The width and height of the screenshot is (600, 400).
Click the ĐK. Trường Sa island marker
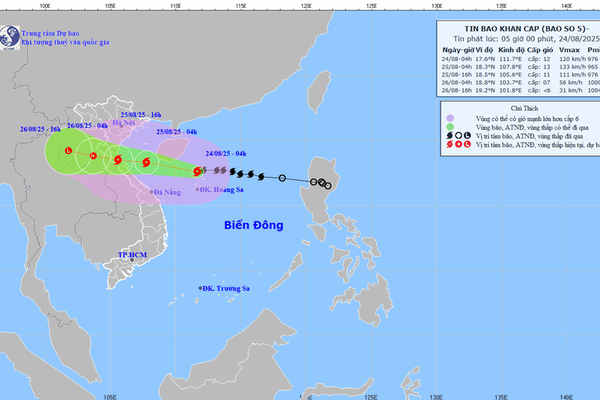coord(200,288)
